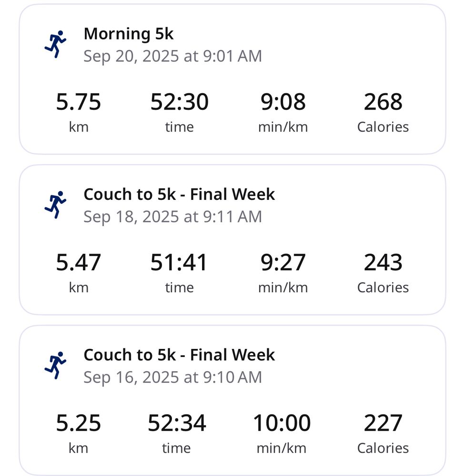Viewport: 465px width, 476px height.
Task: Select the Sep 18, 2025 at 9:11 AM date
Action: [x=172, y=217]
